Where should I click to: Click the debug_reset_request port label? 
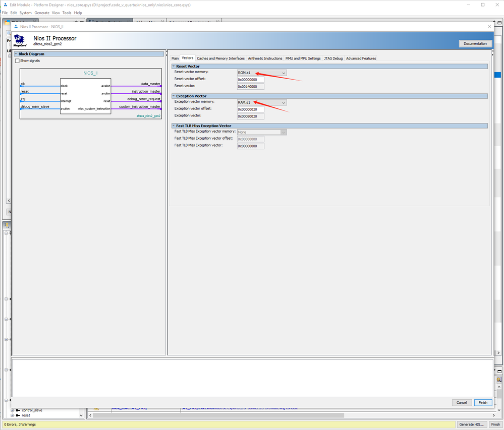(143, 99)
